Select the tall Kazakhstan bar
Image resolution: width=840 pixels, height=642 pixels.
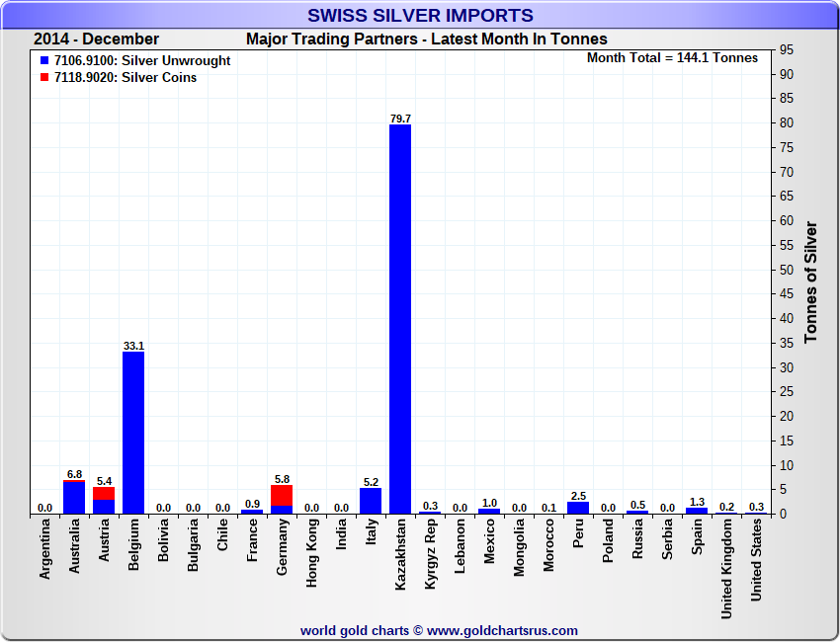coord(400,316)
